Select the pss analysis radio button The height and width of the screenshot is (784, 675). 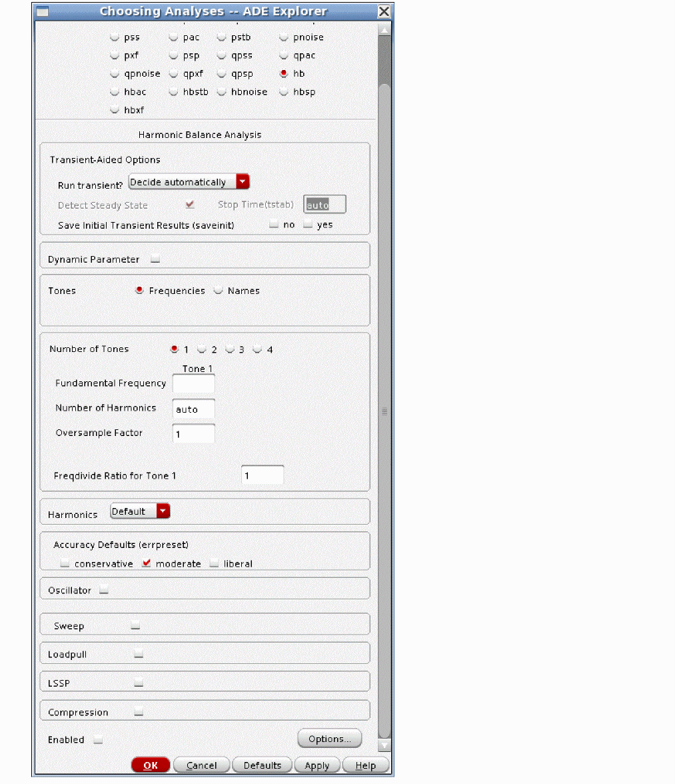click(x=115, y=37)
